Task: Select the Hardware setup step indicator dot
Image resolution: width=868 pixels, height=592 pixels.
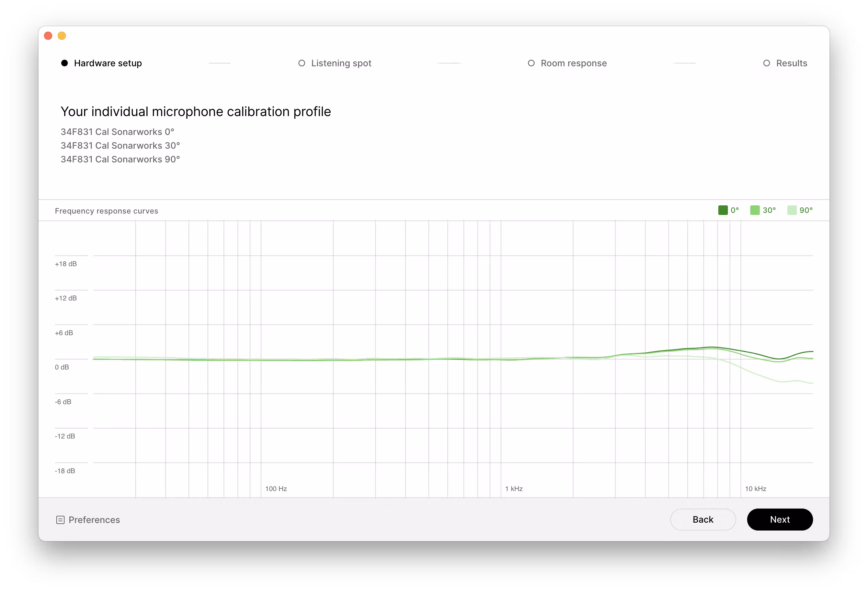Action: coord(65,63)
